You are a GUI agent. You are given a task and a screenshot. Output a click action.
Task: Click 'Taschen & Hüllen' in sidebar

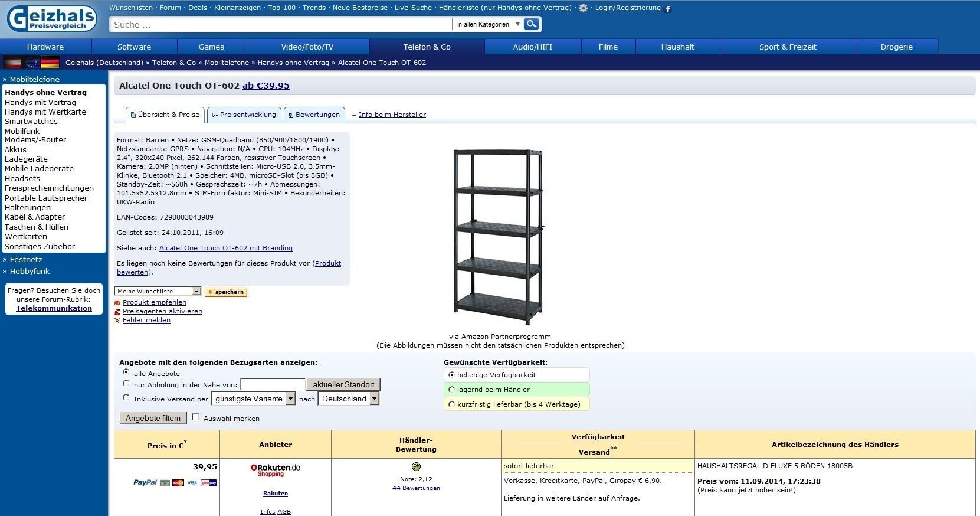[37, 227]
